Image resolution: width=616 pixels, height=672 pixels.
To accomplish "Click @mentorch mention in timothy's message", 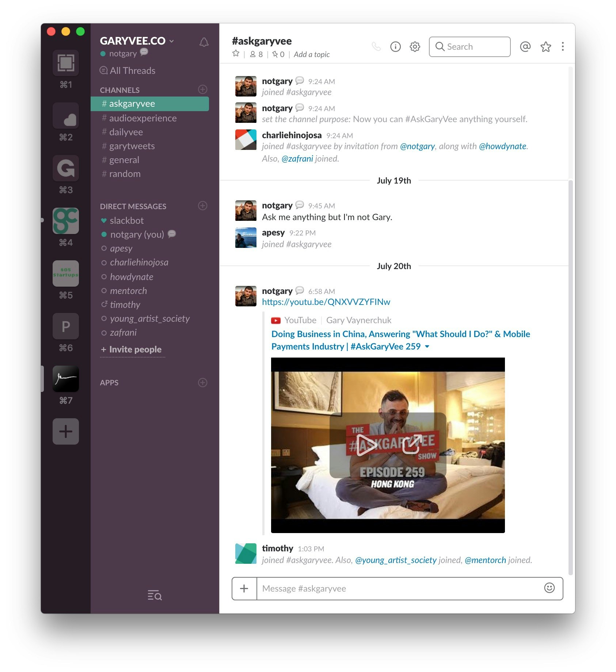I will (485, 560).
